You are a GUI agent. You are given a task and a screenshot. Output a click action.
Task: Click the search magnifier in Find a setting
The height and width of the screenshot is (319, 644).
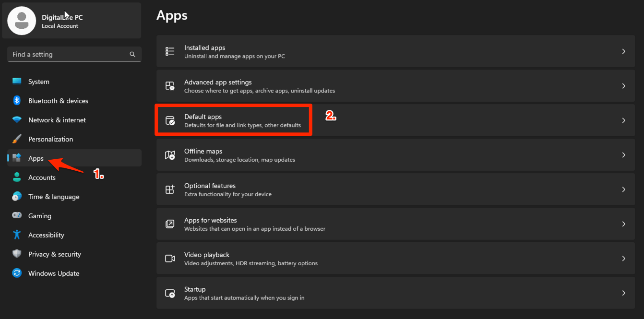point(132,54)
